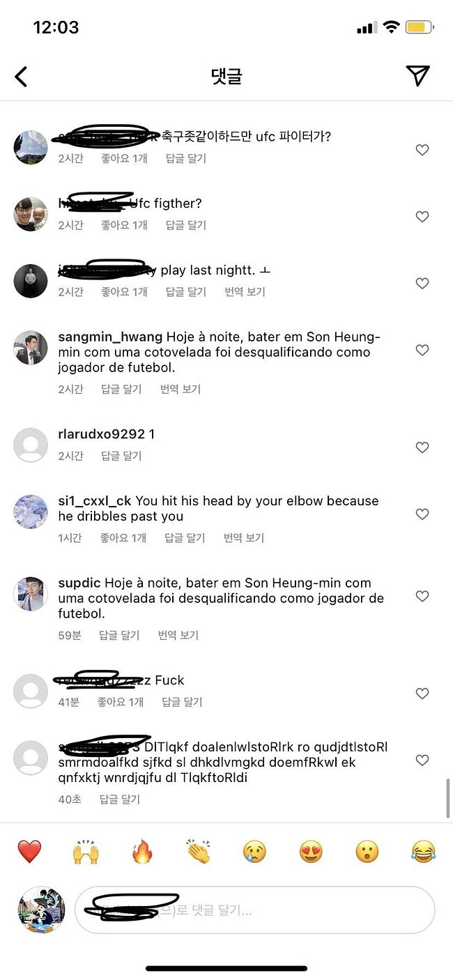Like the si1_cxxl_ck comment heart
The width and height of the screenshot is (453, 980).
(422, 514)
